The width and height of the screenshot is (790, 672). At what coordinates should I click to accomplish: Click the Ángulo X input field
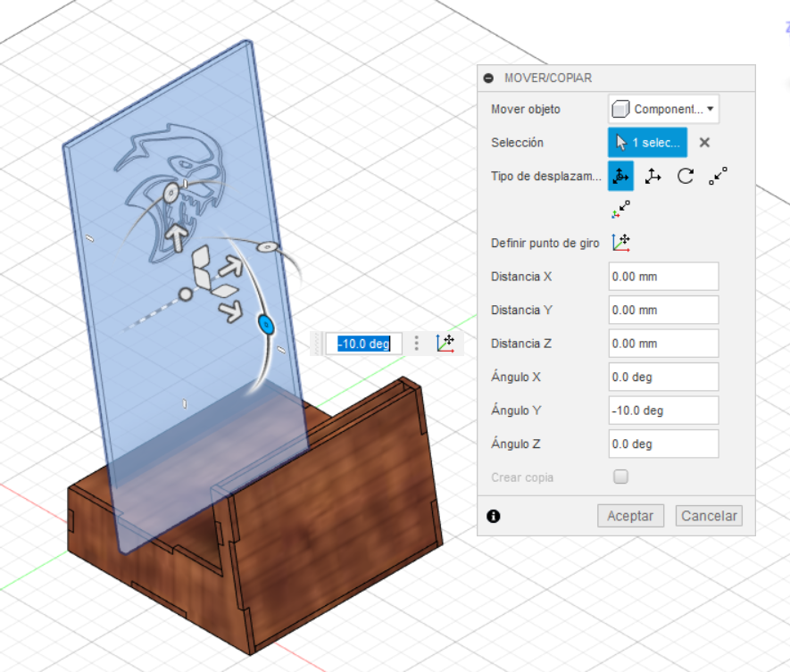click(x=663, y=377)
